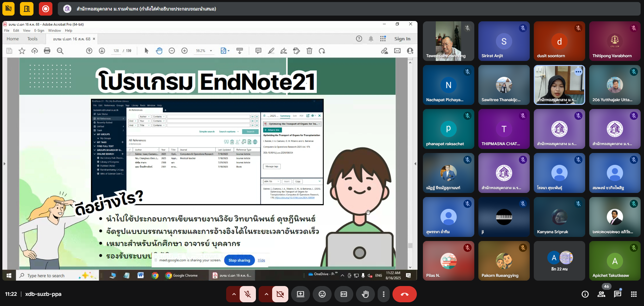Open options on the presenter's highlighted video tile
This screenshot has width=644, height=306.
[578, 72]
